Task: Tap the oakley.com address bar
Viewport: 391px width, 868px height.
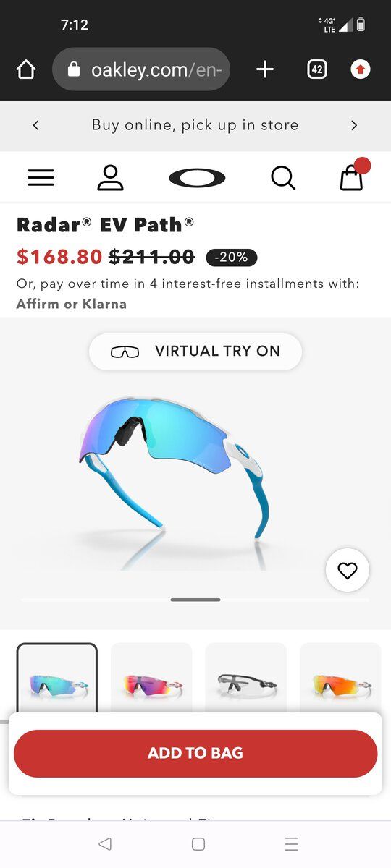Action: point(141,69)
